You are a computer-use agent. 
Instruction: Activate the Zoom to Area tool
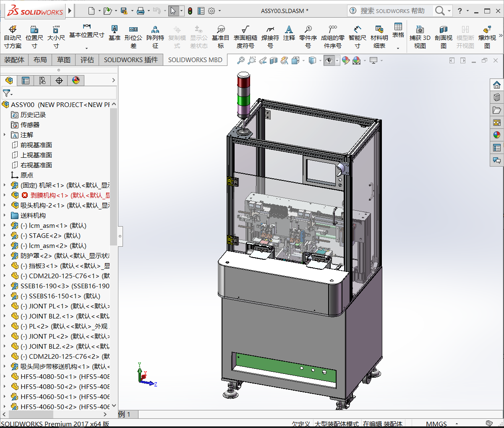pyautogui.click(x=251, y=60)
